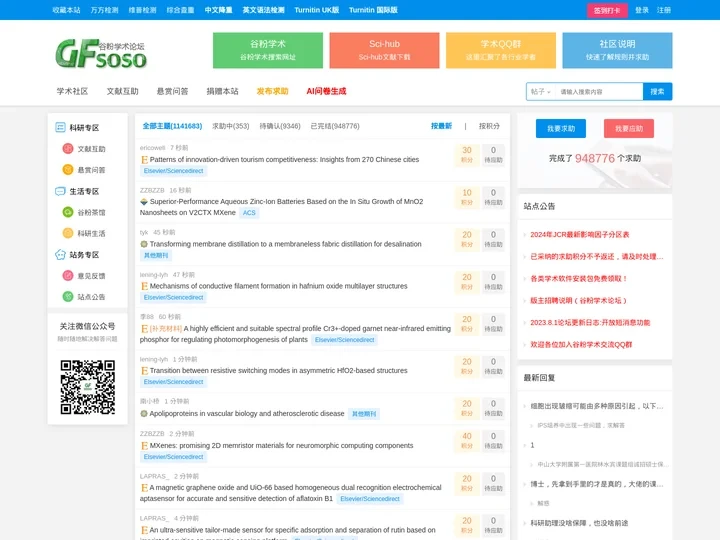Click 40 积分 badge on MXenes post
This screenshot has height=540, width=720.
point(467,440)
